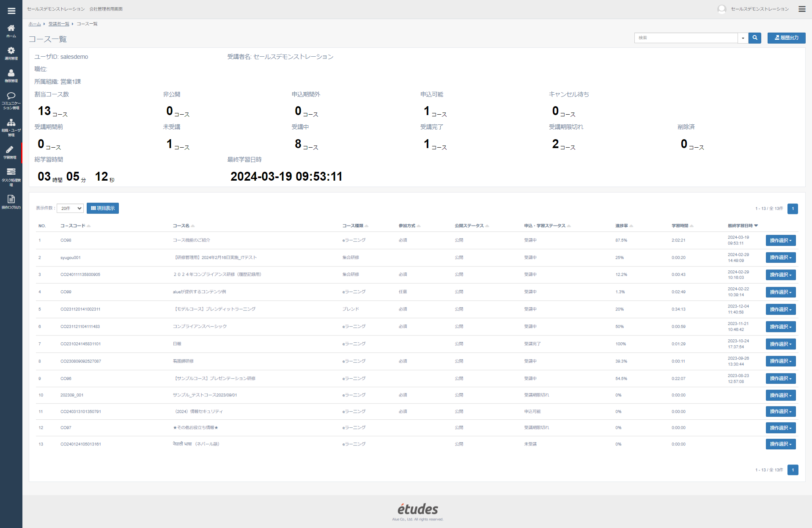
Task: Select 受講完了 status in row 7
Action: [x=532, y=344]
